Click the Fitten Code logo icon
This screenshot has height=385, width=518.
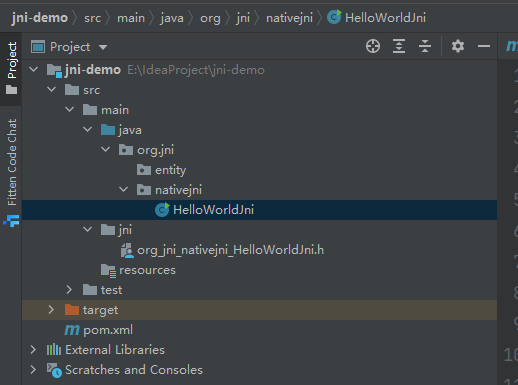coord(12,221)
